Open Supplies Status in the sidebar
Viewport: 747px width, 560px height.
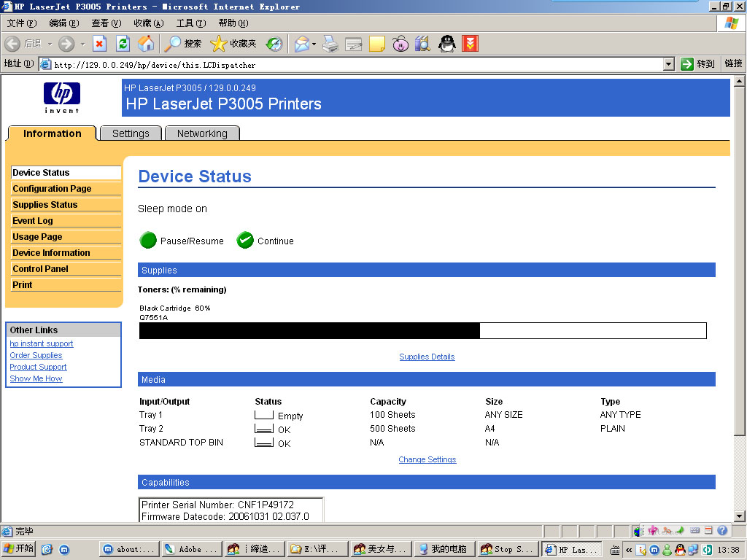click(66, 205)
